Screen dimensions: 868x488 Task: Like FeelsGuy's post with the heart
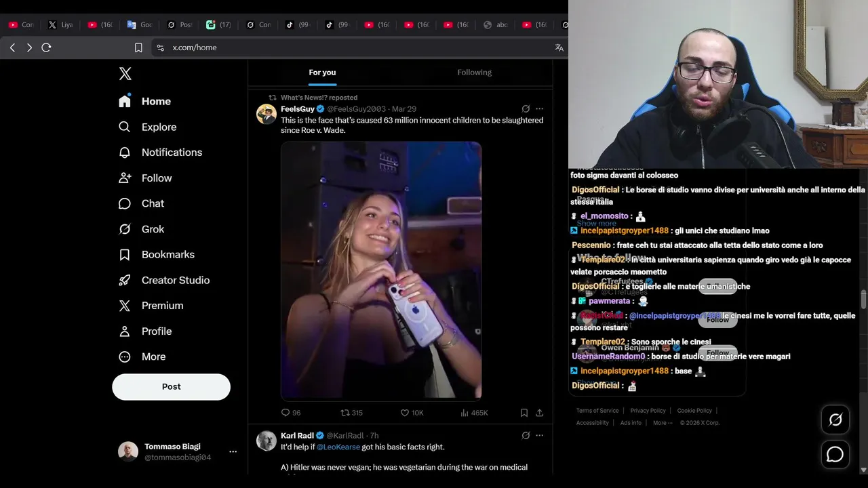click(405, 412)
